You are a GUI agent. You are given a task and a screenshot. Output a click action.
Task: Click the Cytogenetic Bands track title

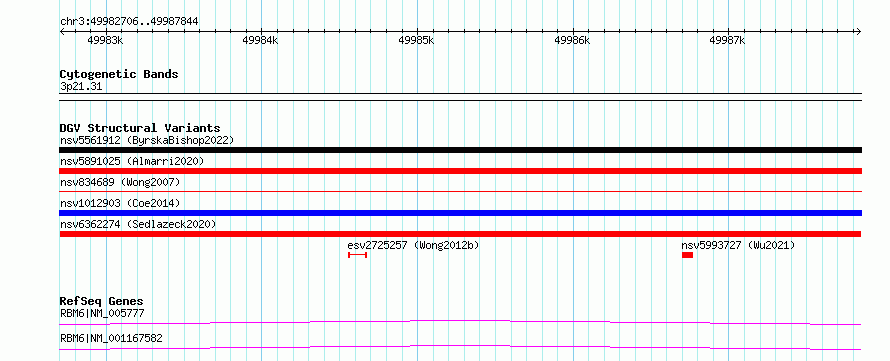coord(119,74)
